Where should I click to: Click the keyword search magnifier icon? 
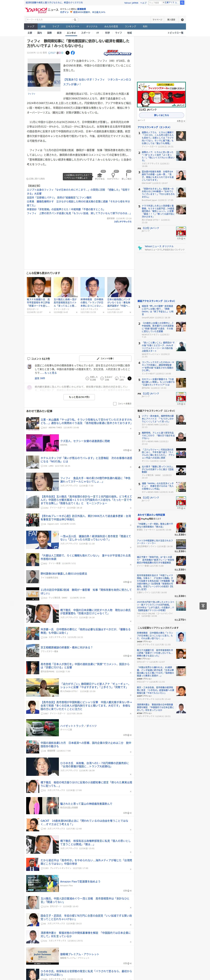click(75, 19)
